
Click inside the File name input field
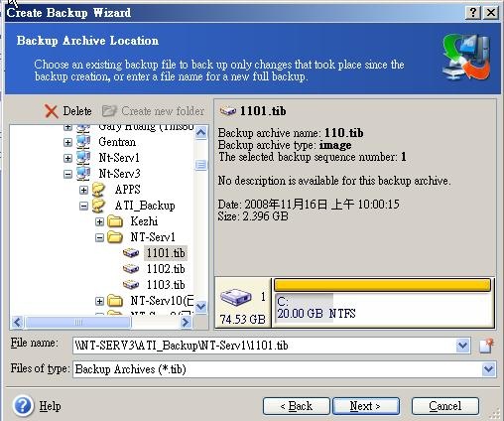coord(265,346)
